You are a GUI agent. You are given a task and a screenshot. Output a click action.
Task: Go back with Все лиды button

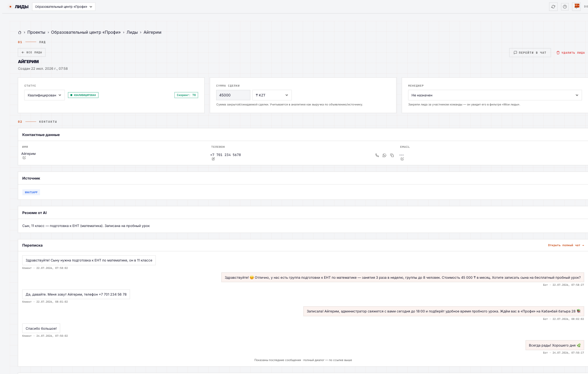32,53
